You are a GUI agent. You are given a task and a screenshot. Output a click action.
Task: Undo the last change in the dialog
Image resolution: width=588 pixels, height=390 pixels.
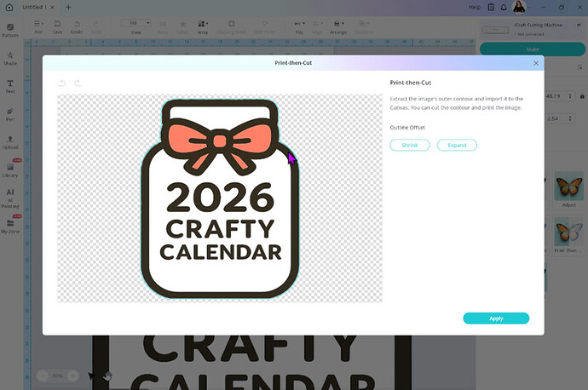coord(62,83)
